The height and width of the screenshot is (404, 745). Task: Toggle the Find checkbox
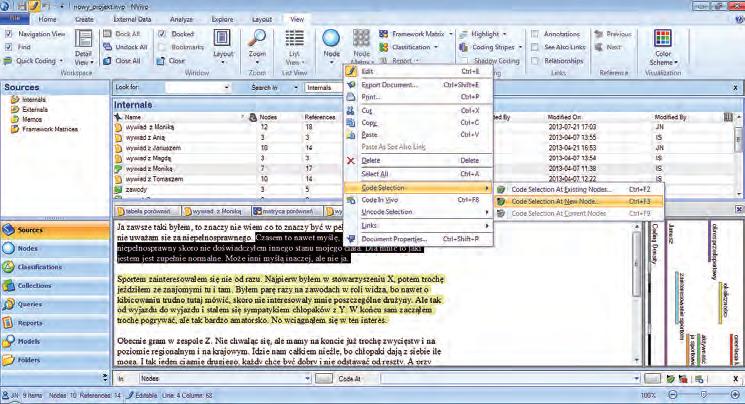tap(8, 47)
